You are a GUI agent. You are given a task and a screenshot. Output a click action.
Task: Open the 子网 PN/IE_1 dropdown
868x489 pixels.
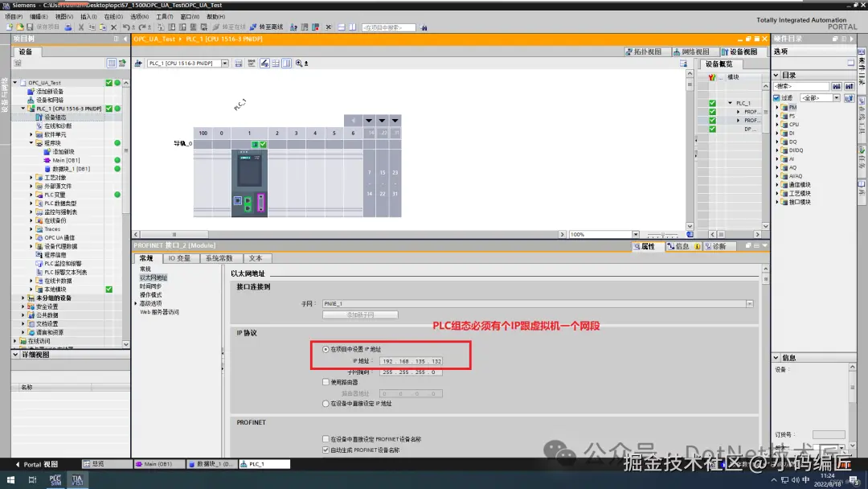tap(749, 304)
